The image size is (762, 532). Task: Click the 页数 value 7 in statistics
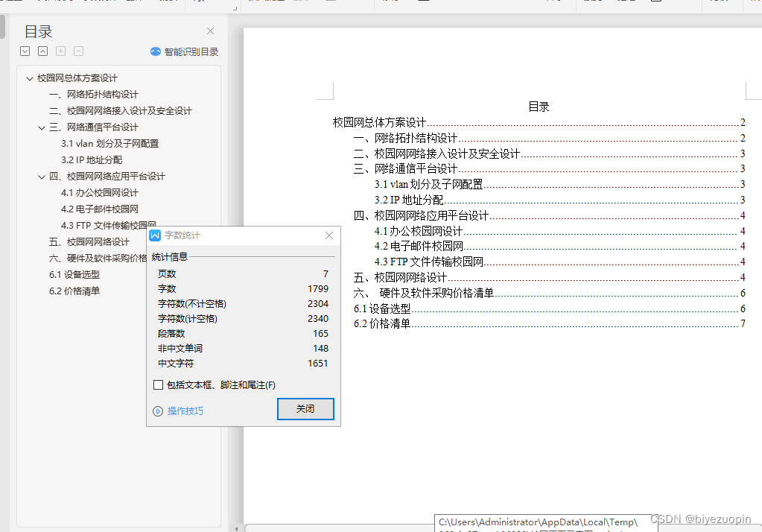pyautogui.click(x=326, y=273)
